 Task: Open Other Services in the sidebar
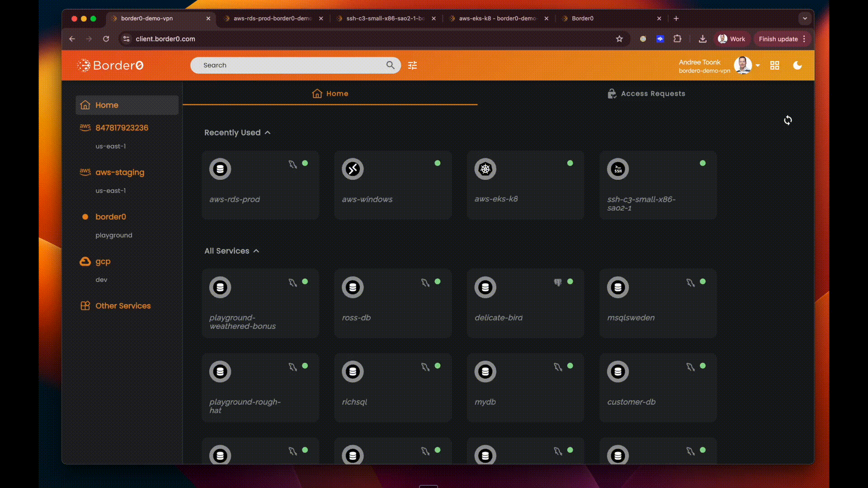pyautogui.click(x=123, y=306)
